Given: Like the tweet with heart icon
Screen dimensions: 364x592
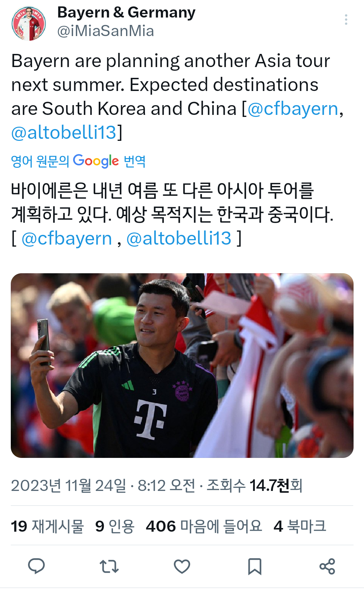Looking at the screenshot, I should 182,566.
